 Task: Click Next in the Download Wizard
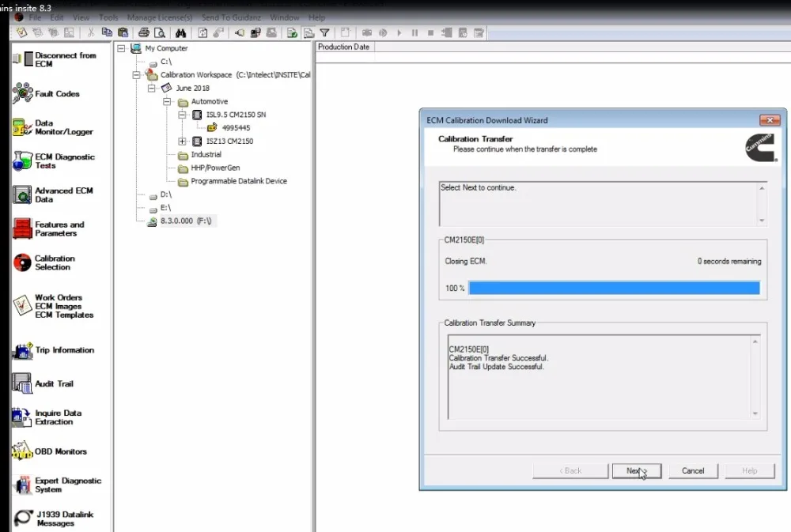click(637, 471)
